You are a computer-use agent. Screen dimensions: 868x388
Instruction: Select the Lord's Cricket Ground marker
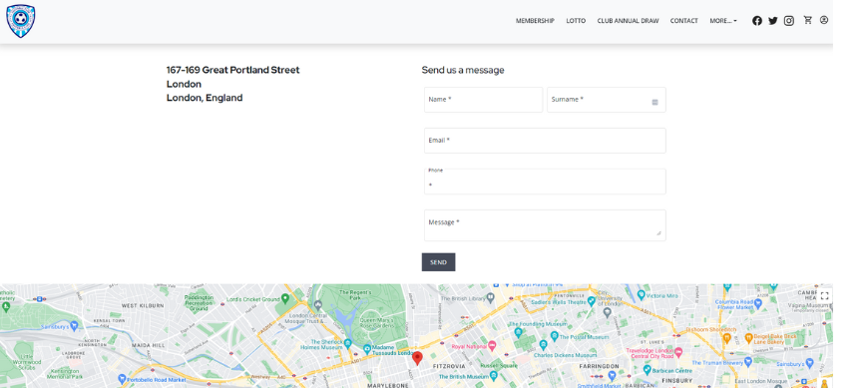[285, 299]
